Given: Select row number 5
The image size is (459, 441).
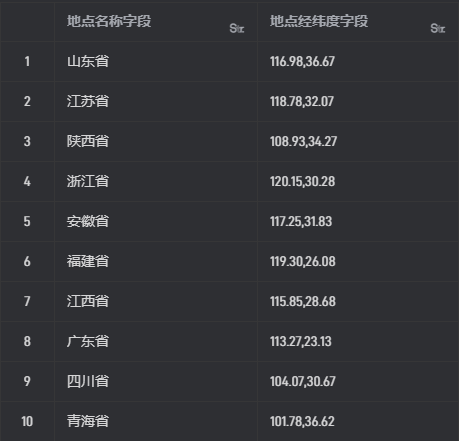Looking at the screenshot, I should tap(27, 221).
